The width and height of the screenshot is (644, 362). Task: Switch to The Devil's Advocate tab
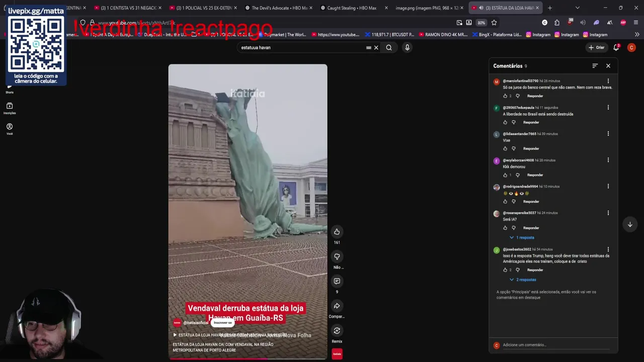coord(279,8)
